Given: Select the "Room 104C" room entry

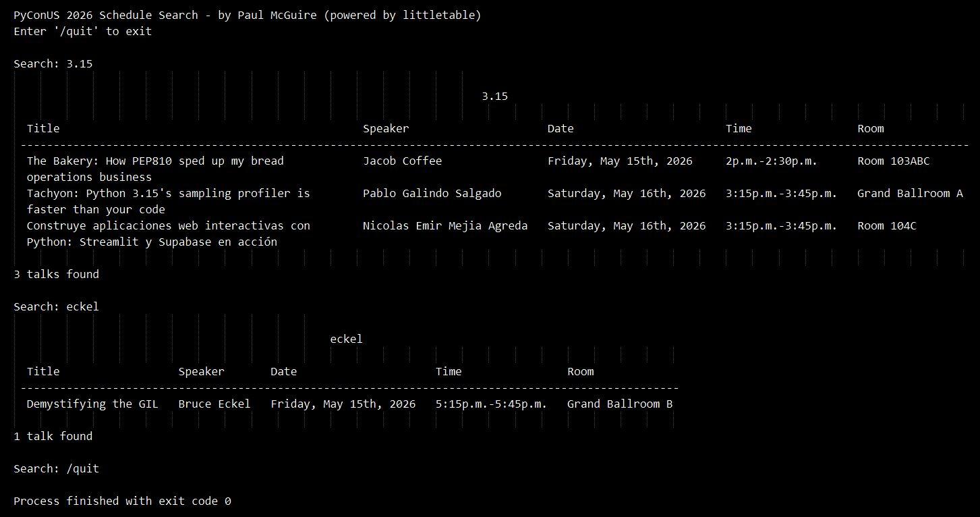Looking at the screenshot, I should point(886,225).
